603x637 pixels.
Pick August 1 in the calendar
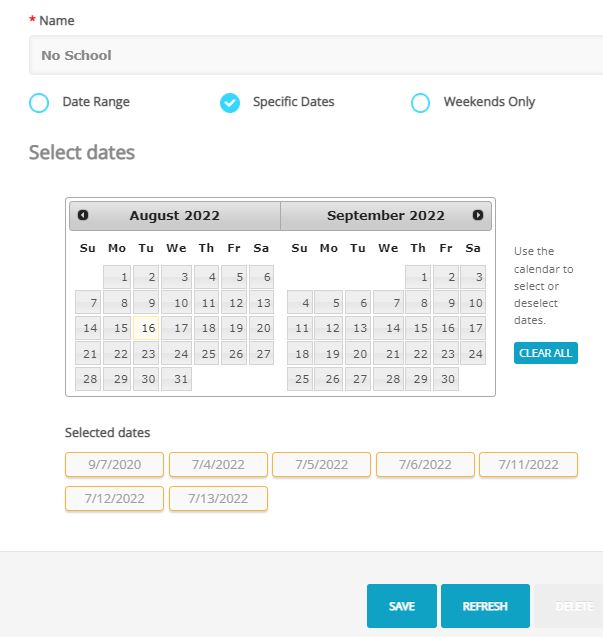coord(118,277)
